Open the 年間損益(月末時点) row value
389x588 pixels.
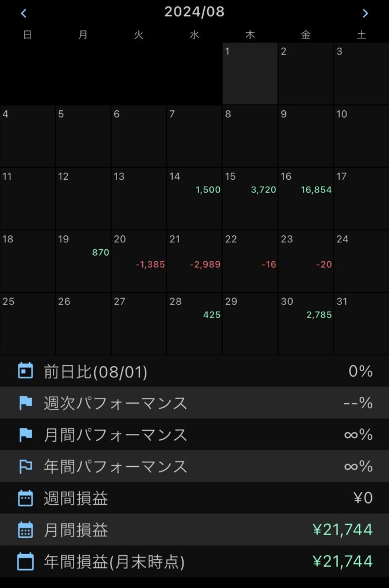(x=343, y=561)
